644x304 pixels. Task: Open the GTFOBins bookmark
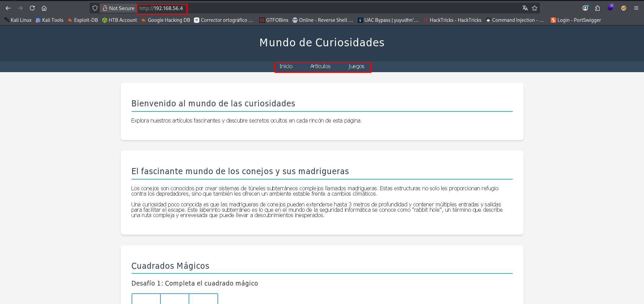coord(274,20)
